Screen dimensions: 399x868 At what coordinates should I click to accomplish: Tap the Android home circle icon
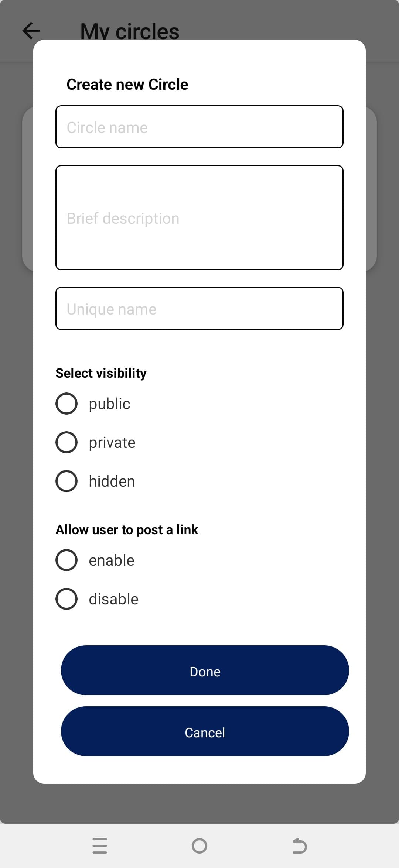(x=199, y=845)
